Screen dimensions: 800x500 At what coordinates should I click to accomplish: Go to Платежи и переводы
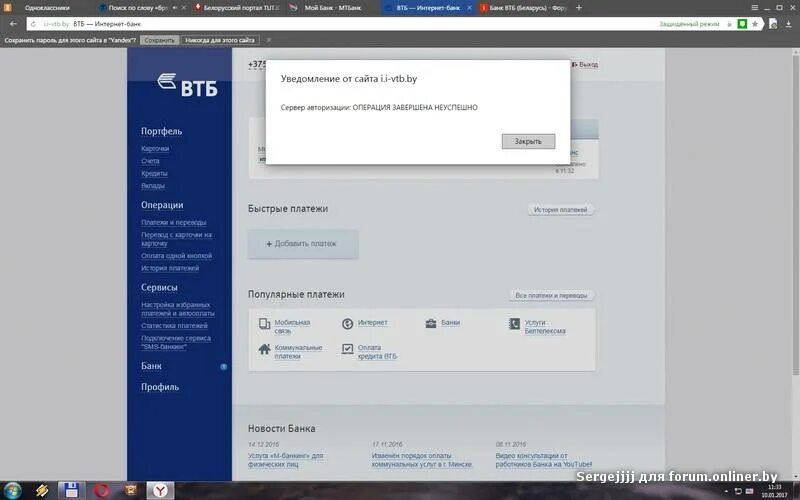click(x=173, y=222)
